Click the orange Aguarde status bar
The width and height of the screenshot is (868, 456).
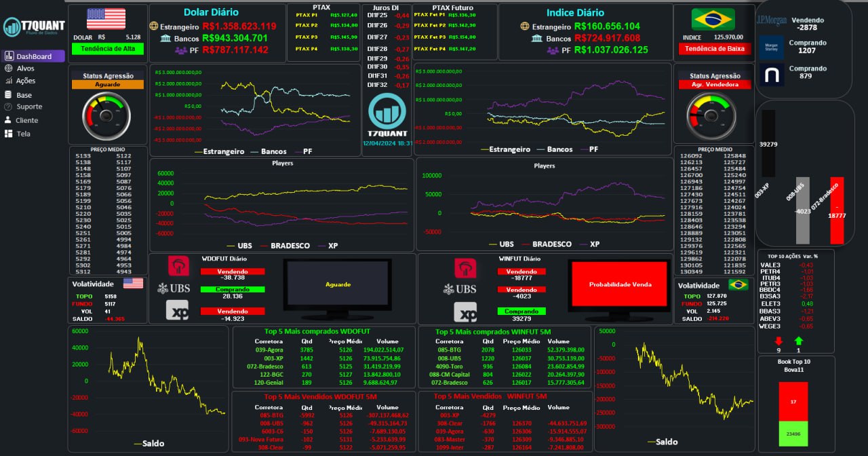(107, 85)
